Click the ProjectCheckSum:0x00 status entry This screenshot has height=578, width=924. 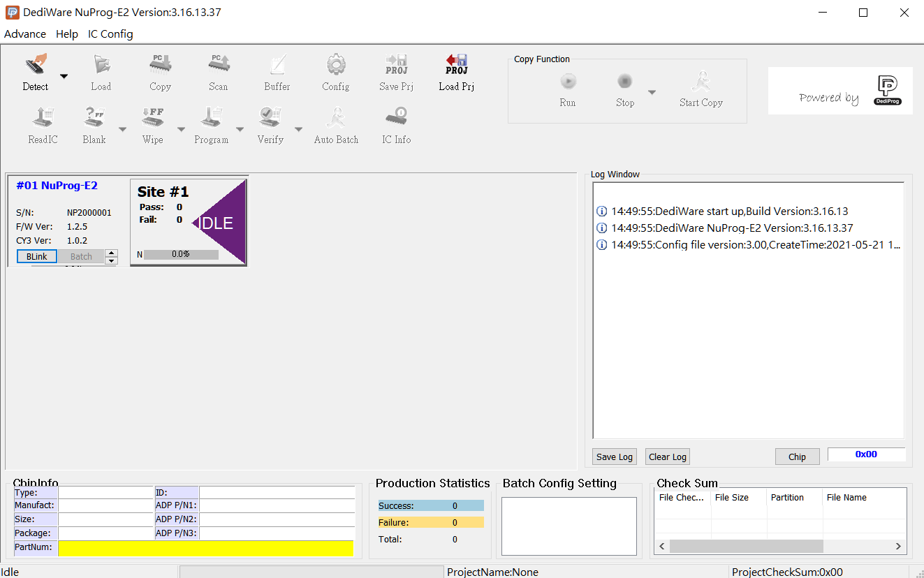point(787,572)
